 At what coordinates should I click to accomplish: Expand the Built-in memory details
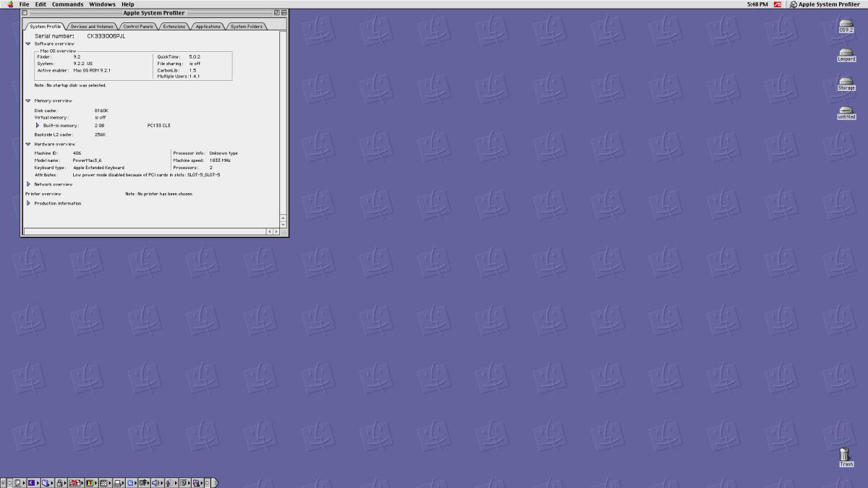pyautogui.click(x=38, y=125)
